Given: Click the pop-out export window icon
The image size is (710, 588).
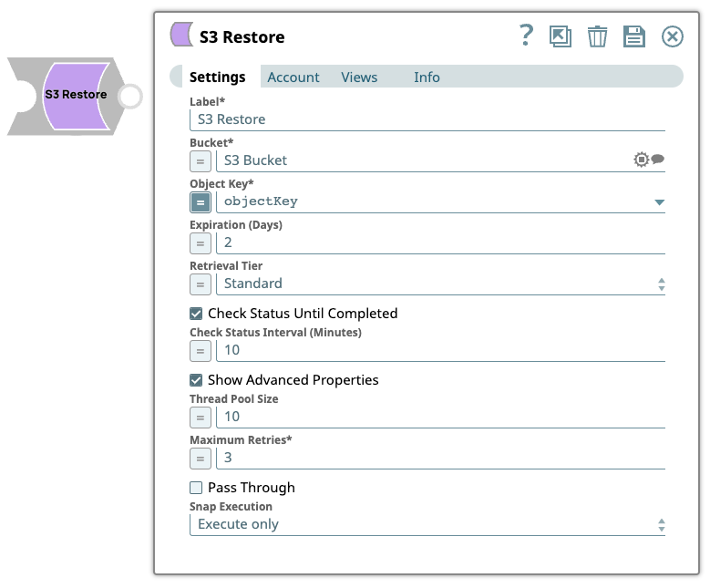Looking at the screenshot, I should 561,36.
